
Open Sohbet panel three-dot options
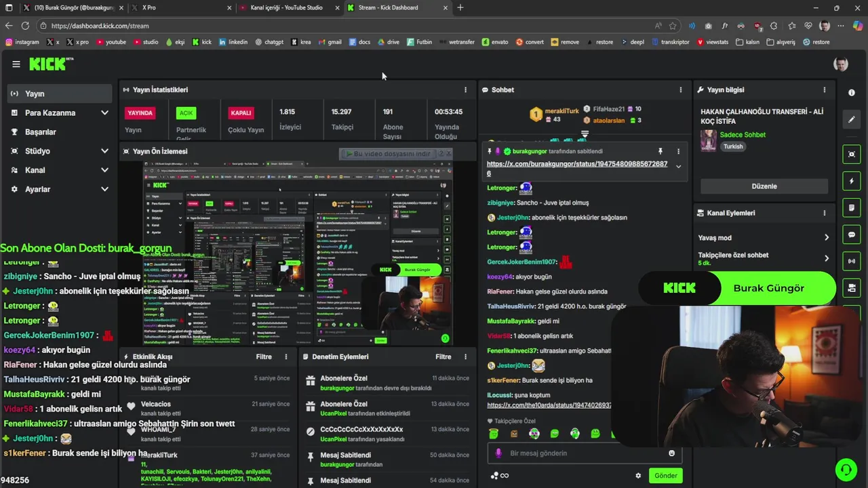coord(681,89)
